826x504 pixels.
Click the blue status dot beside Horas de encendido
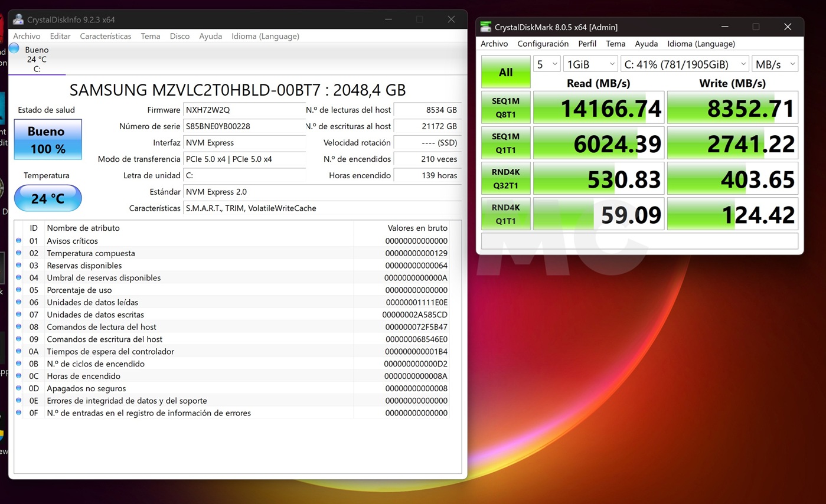point(18,377)
